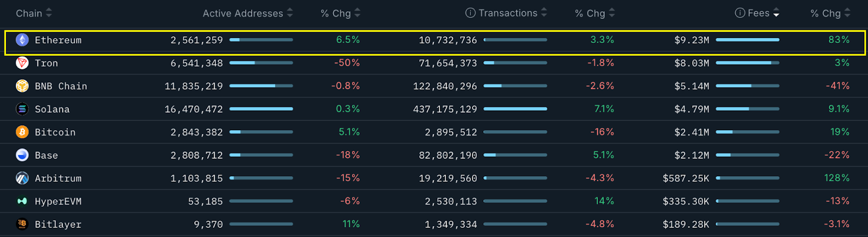The height and width of the screenshot is (237, 868).
Task: Open the Solana chain name link
Action: tap(52, 109)
